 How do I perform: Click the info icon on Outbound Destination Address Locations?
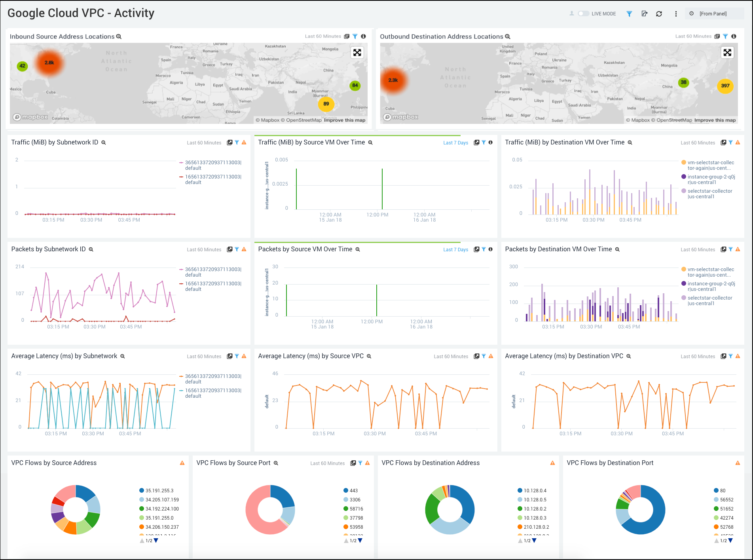pyautogui.click(x=734, y=36)
